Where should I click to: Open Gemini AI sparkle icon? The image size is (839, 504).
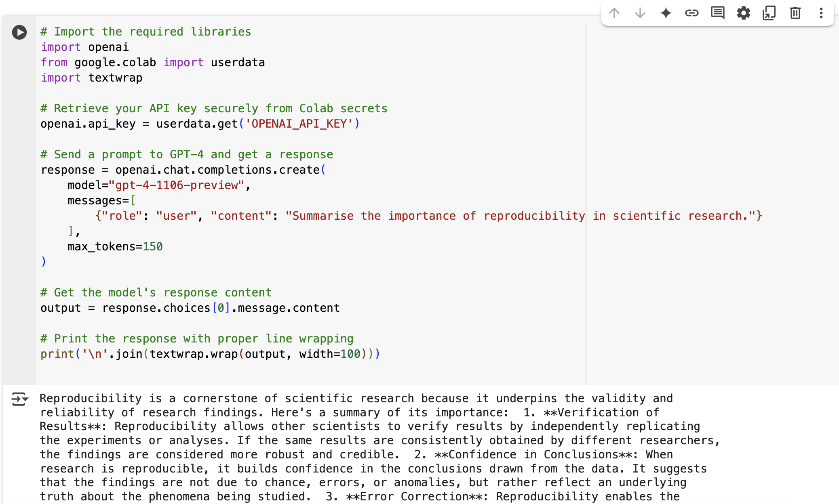coord(666,13)
